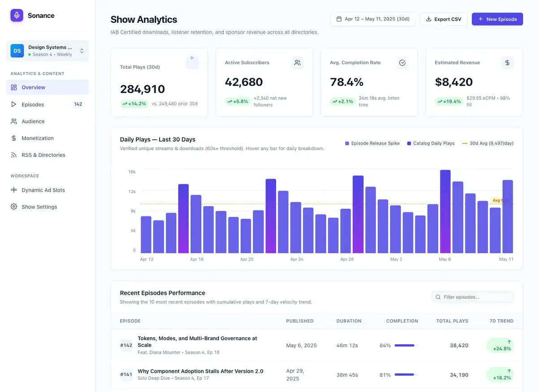The image size is (538, 392).
Task: Click the Dynamic Ad Slots icon
Action: coord(14,190)
